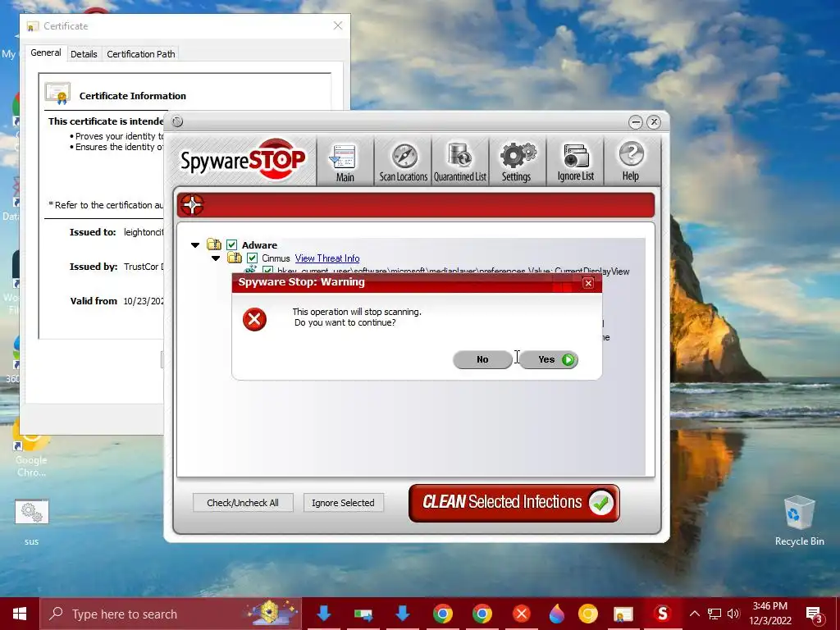Collapse the Adware tree node
The width and height of the screenshot is (840, 630).
click(195, 244)
